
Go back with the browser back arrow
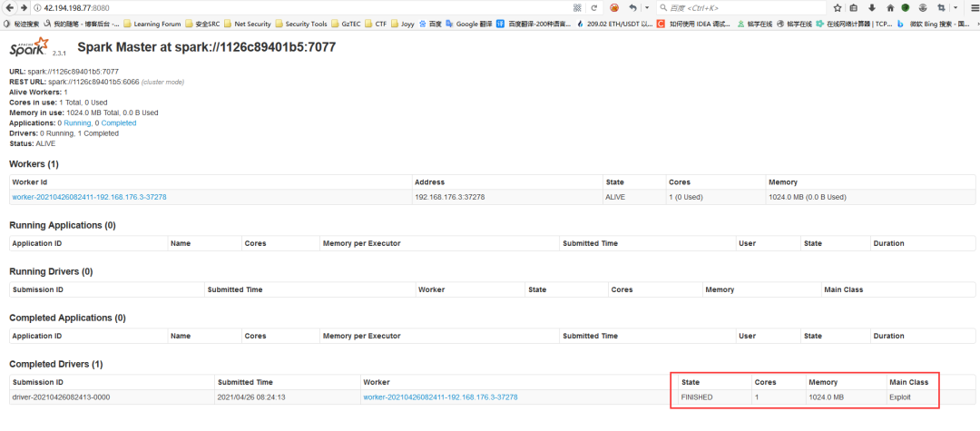coord(9,8)
